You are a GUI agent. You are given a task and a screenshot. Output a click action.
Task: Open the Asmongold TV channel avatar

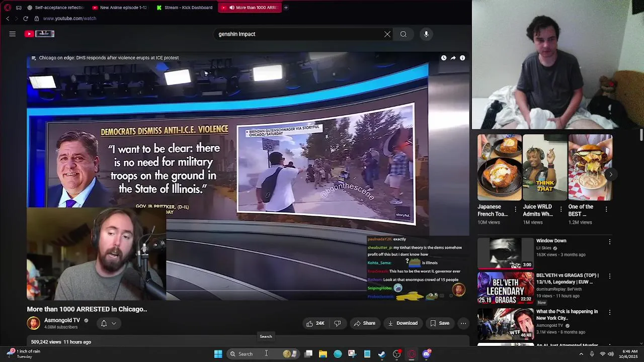(34, 323)
